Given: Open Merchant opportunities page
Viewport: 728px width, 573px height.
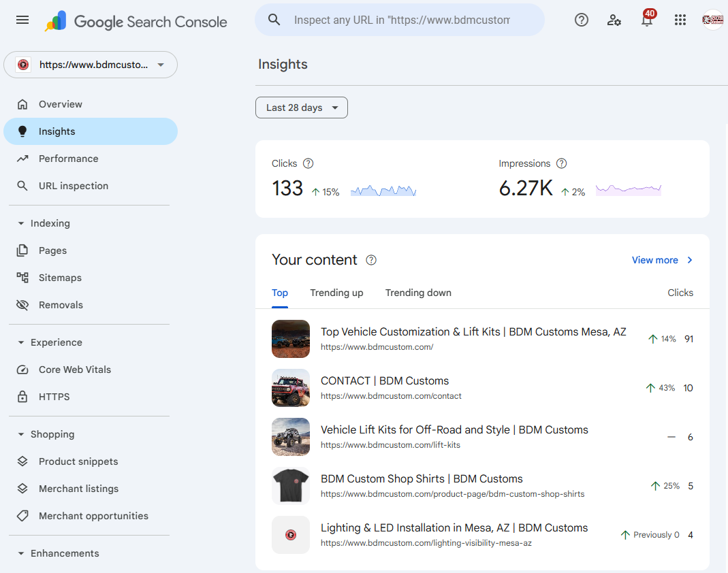Looking at the screenshot, I should [x=91, y=516].
